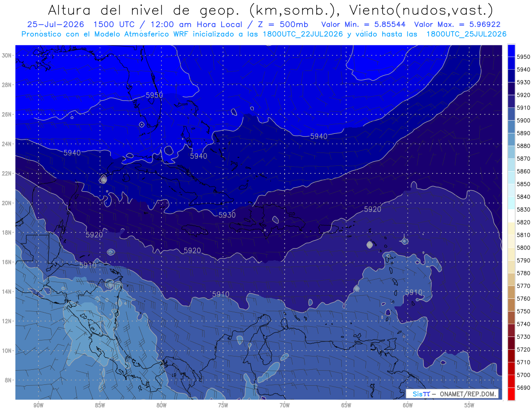The image size is (532, 411).
Task: Click the 16N latitude axis label
Action: coord(8,262)
